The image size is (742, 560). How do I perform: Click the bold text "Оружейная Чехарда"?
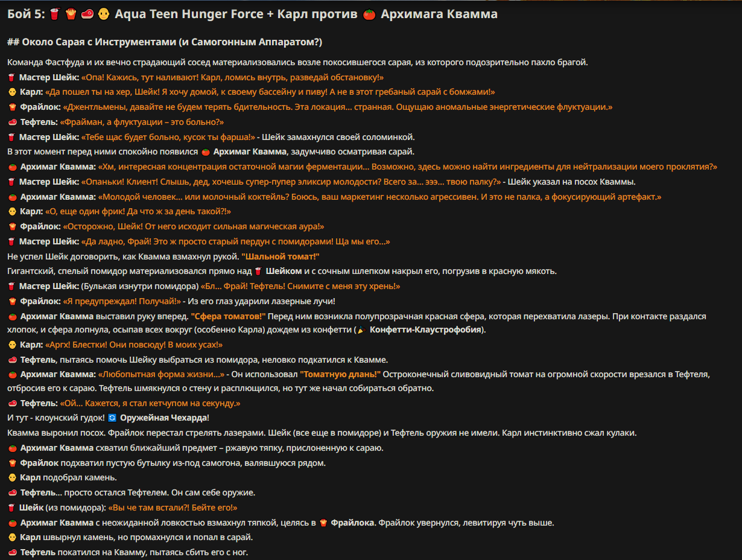pos(164,418)
